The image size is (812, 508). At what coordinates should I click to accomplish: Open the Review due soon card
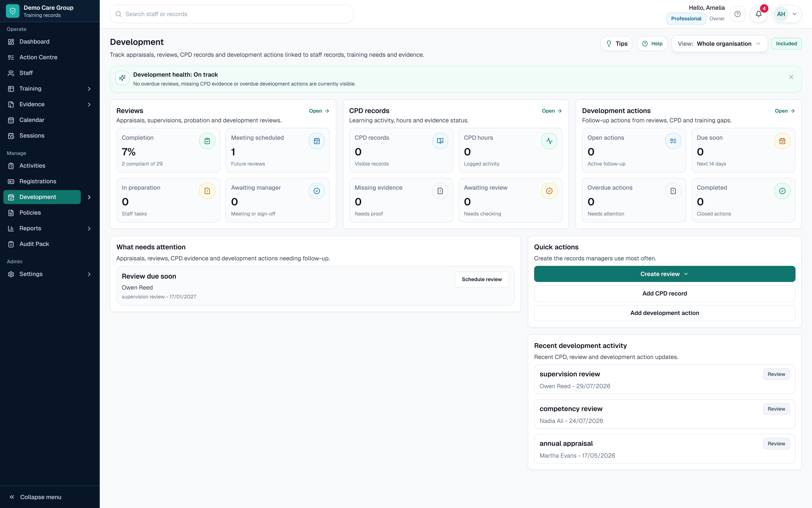click(315, 286)
